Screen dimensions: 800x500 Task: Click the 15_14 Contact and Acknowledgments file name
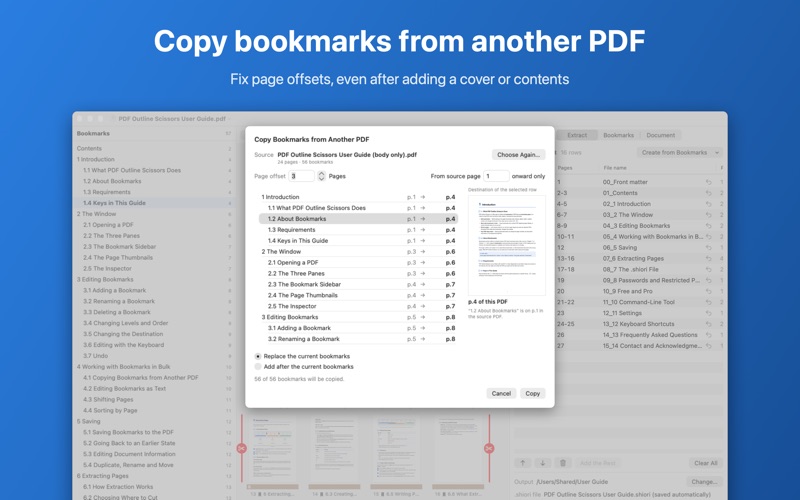click(x=652, y=346)
